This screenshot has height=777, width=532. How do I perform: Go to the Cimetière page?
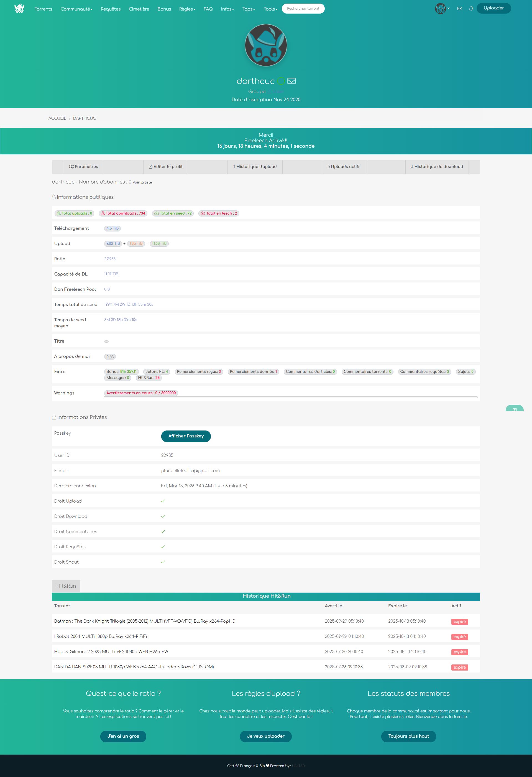139,9
